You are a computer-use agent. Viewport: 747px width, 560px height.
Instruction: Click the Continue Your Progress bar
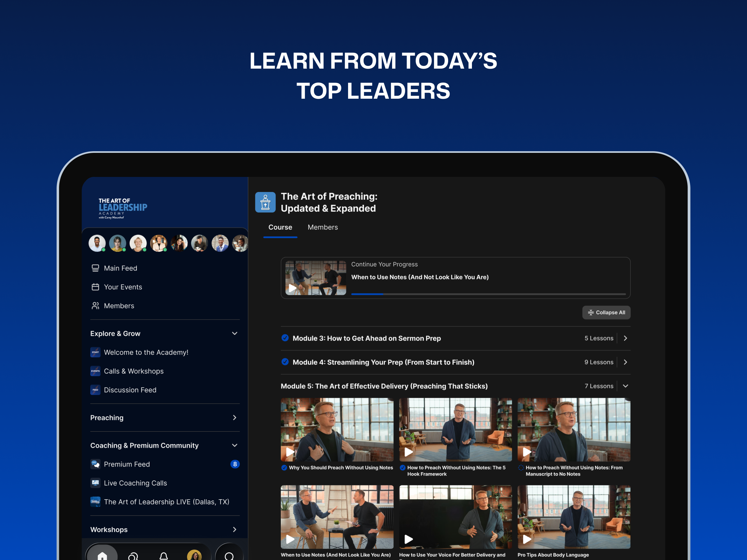point(489,294)
